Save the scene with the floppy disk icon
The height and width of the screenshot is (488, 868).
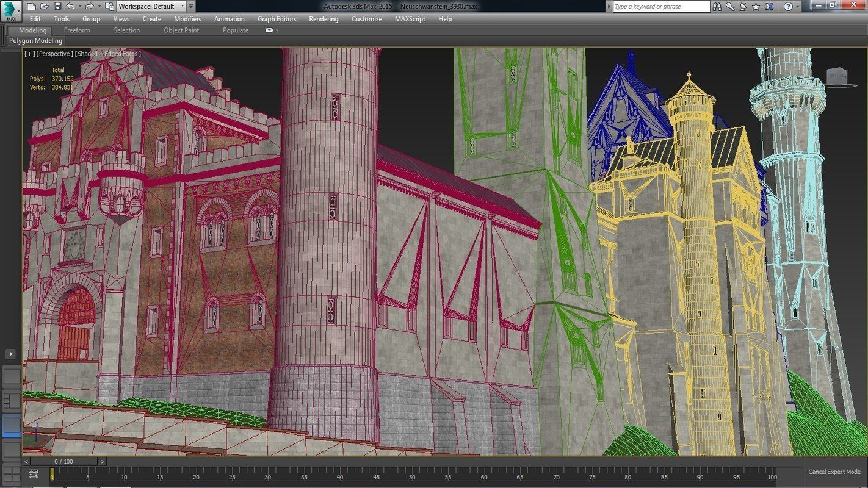[57, 6]
